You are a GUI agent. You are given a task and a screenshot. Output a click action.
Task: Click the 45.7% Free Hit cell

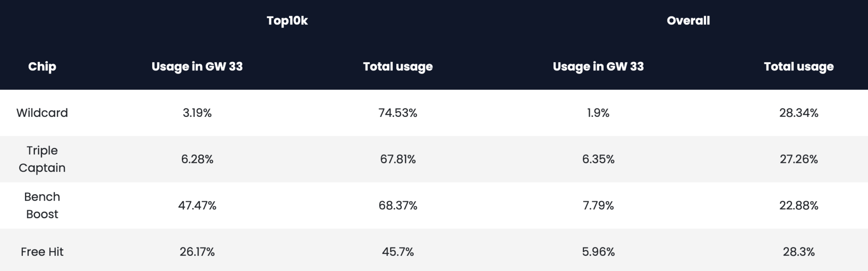398,252
